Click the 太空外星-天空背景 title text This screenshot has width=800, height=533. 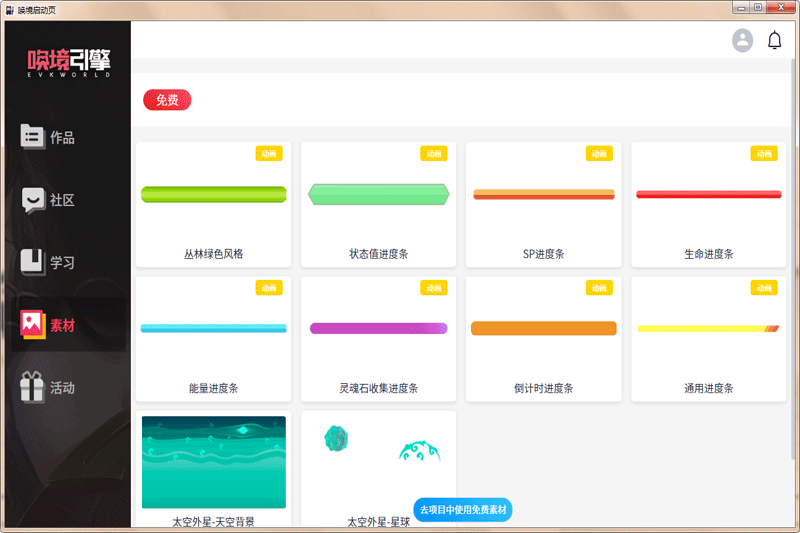(x=214, y=522)
